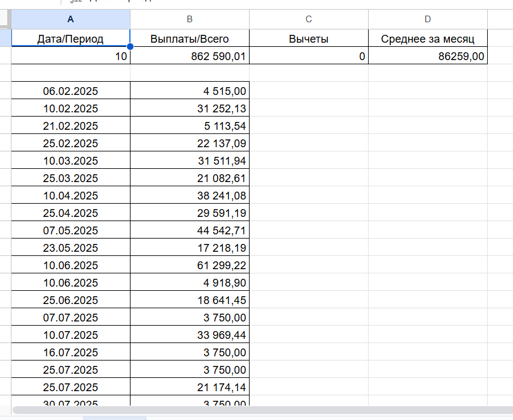Select date cell 06.02.2025
The image size is (513, 420).
point(71,91)
